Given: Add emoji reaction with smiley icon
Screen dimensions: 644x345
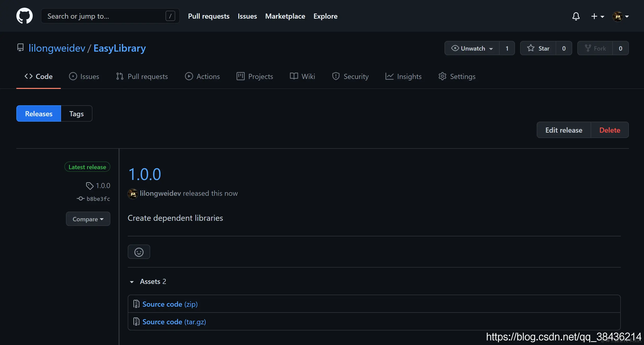Looking at the screenshot, I should (x=139, y=252).
